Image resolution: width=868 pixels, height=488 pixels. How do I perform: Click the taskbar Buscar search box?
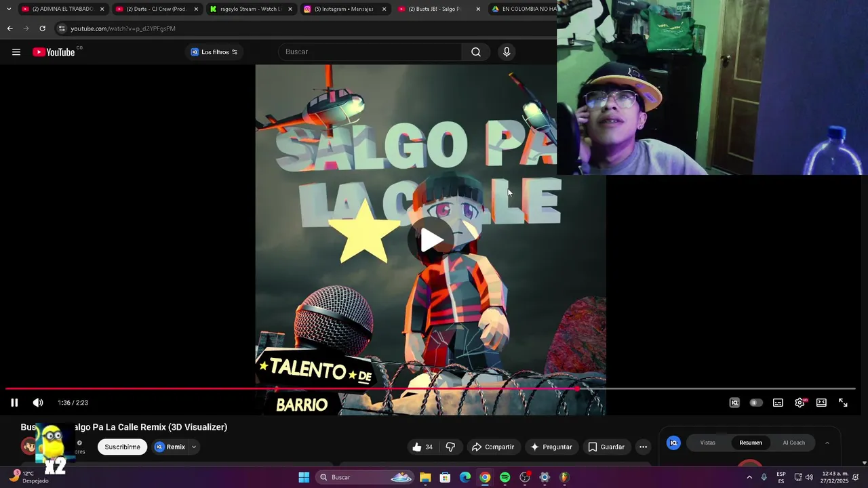(365, 477)
